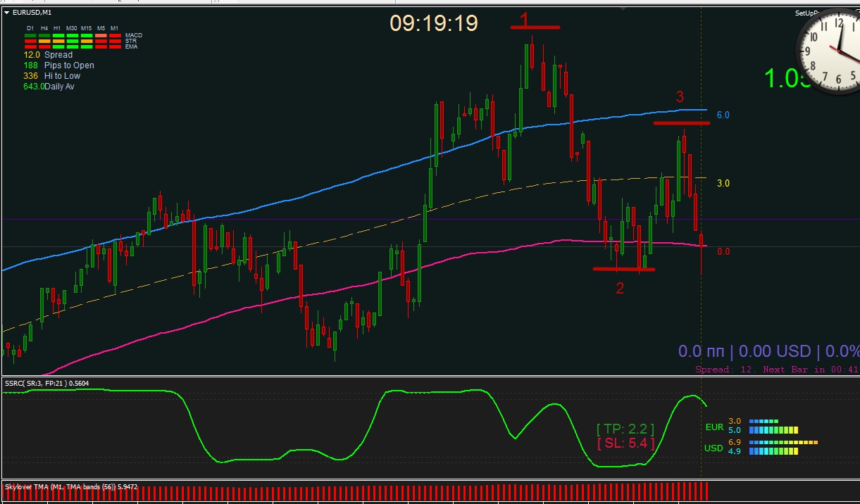Click the EUR 3.0 strength bar
860x504 pixels.
coord(764,421)
